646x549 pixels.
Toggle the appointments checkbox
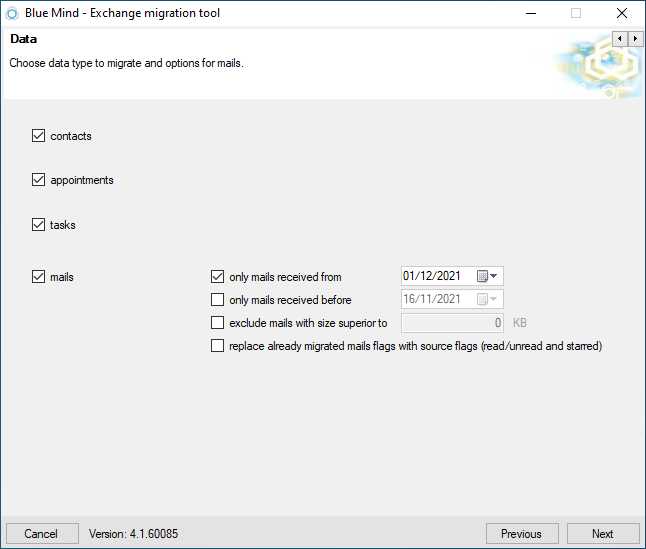[x=38, y=180]
